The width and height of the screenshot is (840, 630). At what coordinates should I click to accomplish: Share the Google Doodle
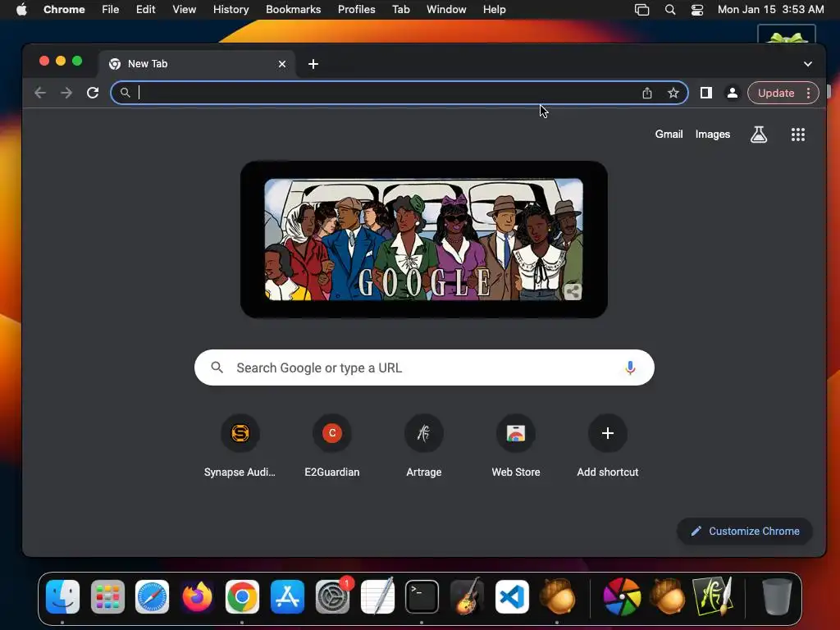coord(573,291)
